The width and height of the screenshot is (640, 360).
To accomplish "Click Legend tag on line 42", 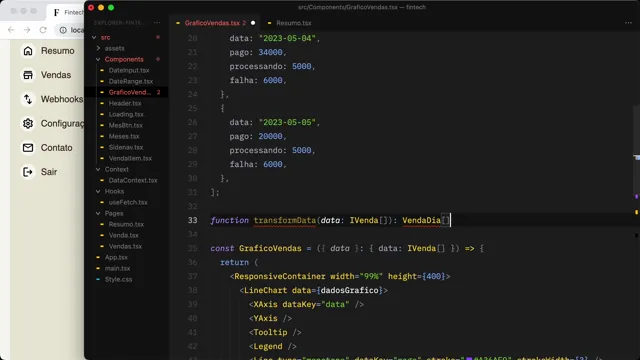I will (268, 347).
